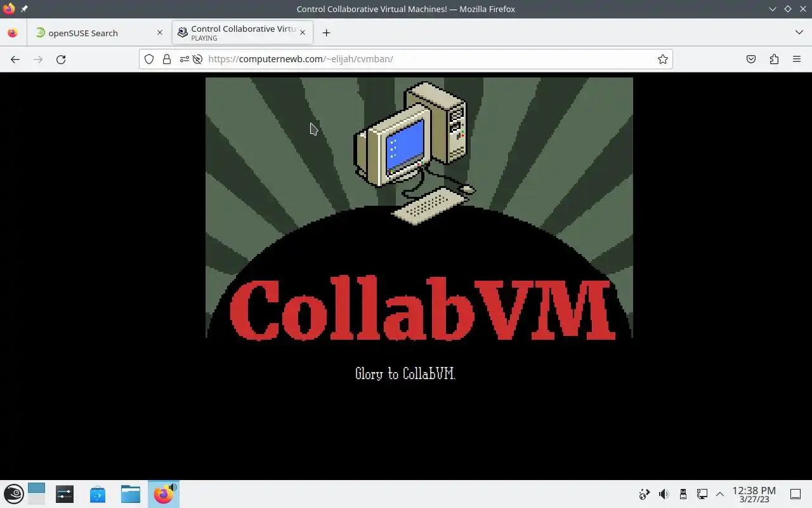The image size is (812, 508).
Task: Select the Control Collaborative Virtual Machines tab
Action: click(242, 33)
